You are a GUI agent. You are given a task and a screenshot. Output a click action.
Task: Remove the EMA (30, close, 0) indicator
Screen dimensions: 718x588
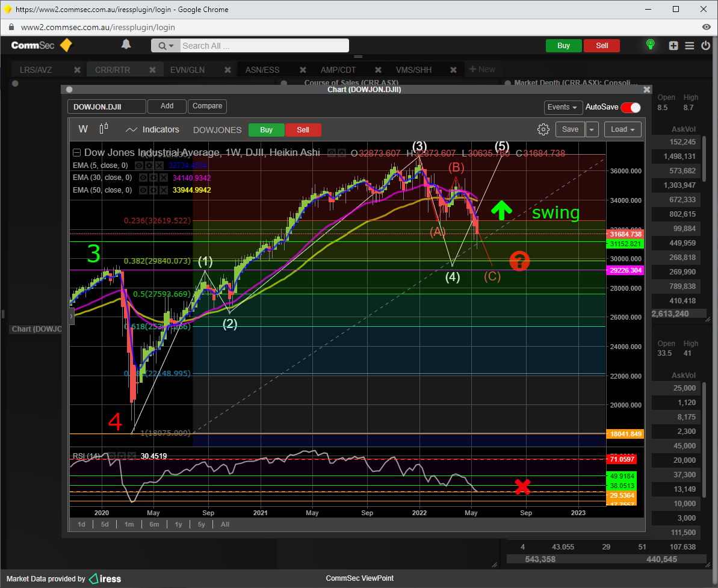[x=164, y=178]
